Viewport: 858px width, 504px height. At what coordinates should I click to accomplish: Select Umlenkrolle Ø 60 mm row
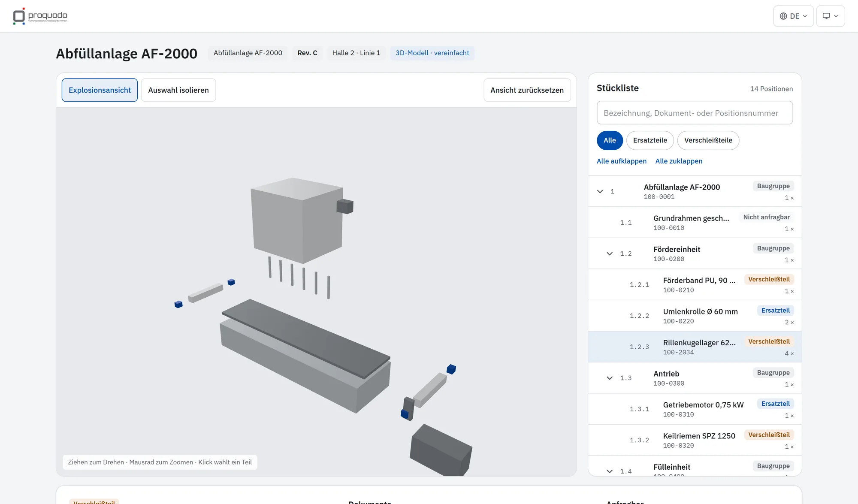(695, 316)
